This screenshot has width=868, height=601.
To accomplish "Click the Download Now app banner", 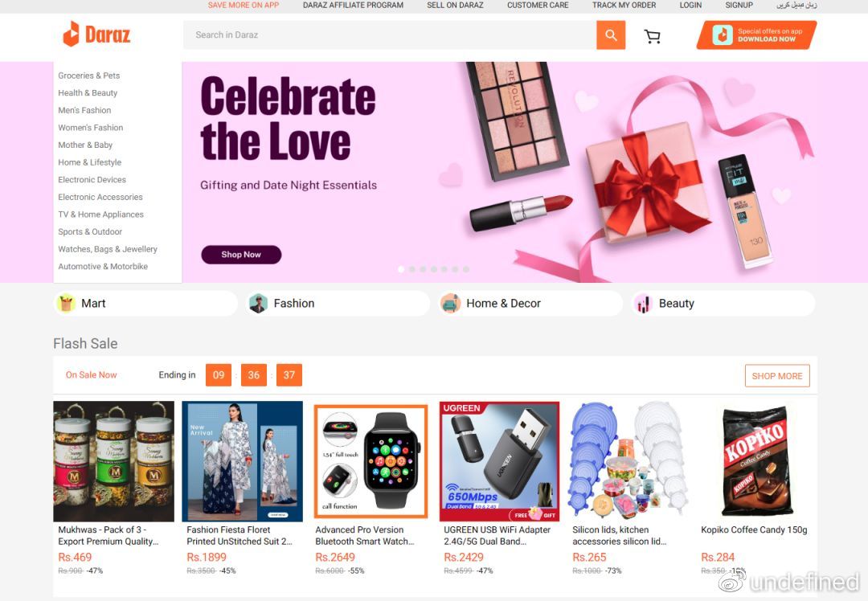I will 756,35.
